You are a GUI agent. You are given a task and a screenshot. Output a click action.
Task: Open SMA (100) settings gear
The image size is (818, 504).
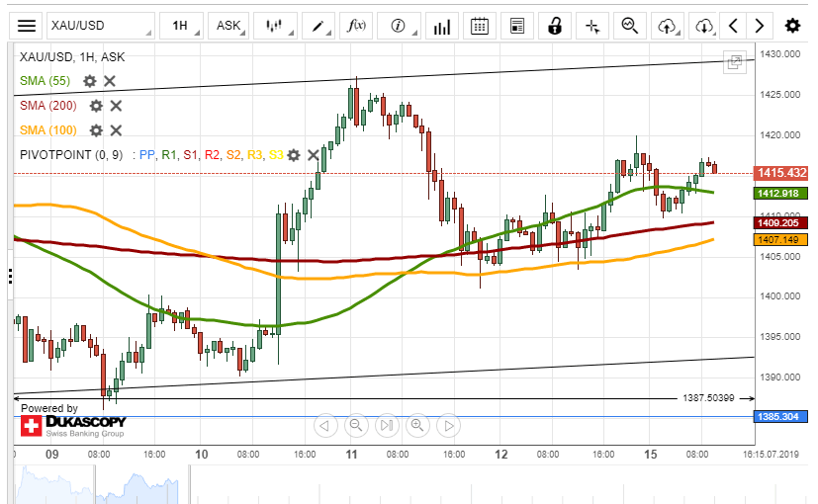point(96,130)
